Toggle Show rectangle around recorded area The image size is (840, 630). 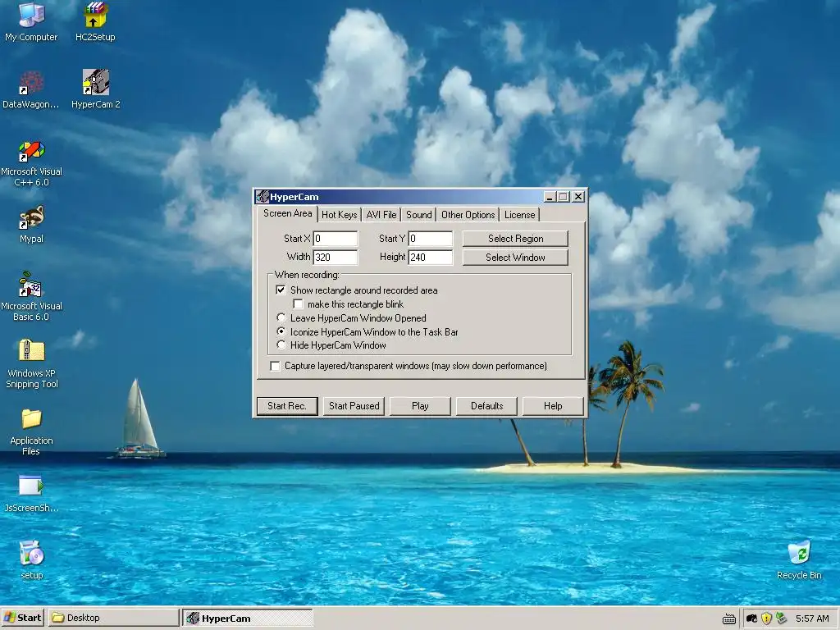click(x=281, y=290)
